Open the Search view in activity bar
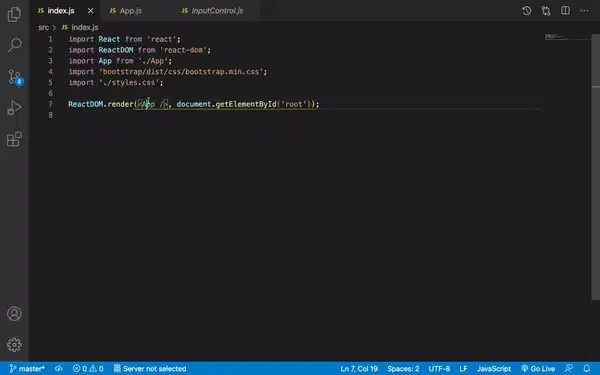 (14, 45)
